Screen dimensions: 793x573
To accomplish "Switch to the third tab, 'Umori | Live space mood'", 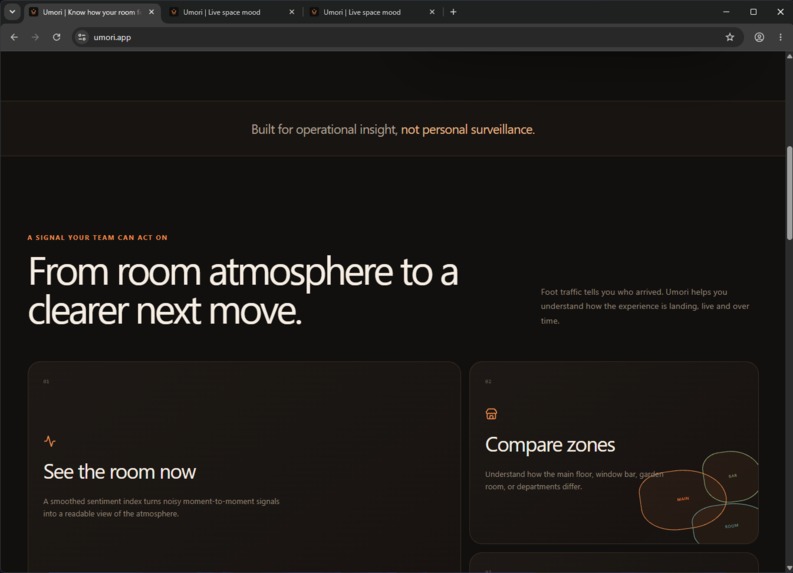I will coord(362,12).
